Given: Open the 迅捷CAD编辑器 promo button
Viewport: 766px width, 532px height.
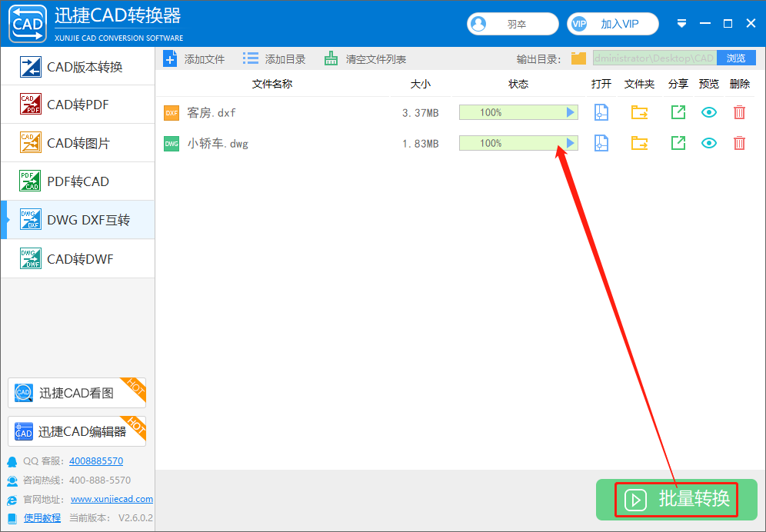Looking at the screenshot, I should [77, 431].
